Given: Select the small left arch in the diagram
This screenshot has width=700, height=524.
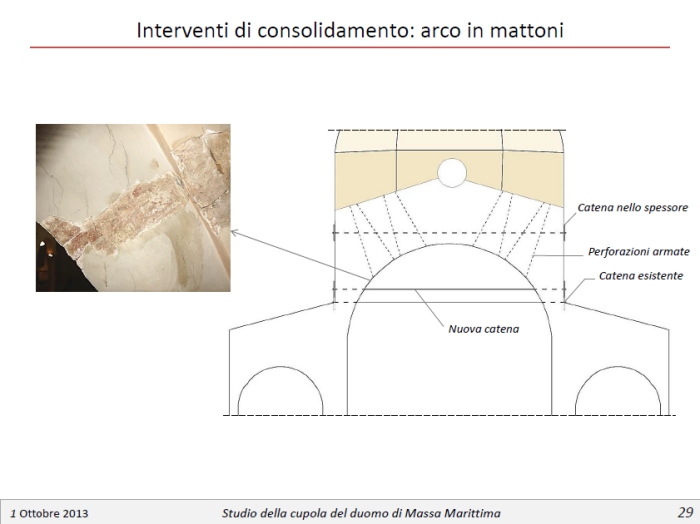Looking at the screenshot, I should (x=279, y=393).
